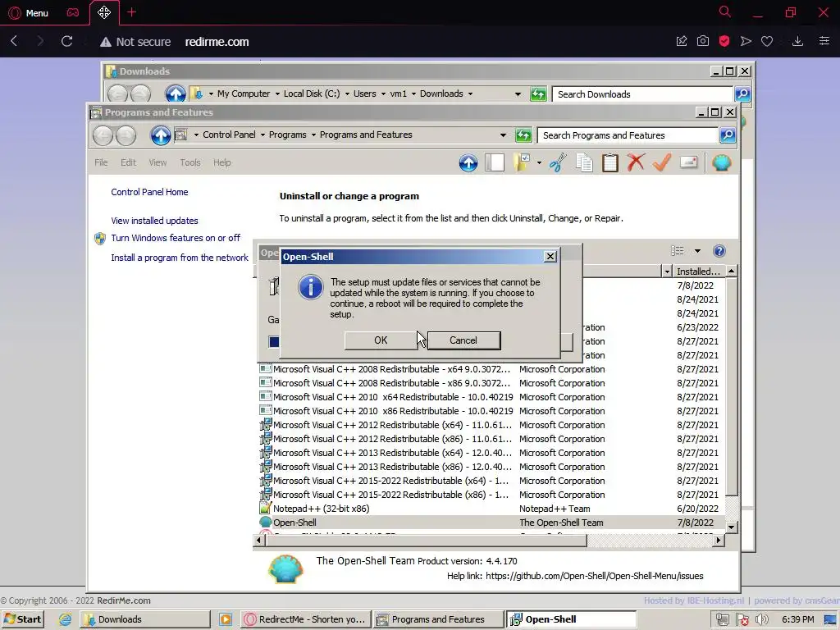Screen dimensions: 840x630
Task: Click Search Programs and Features field
Action: [x=628, y=135]
